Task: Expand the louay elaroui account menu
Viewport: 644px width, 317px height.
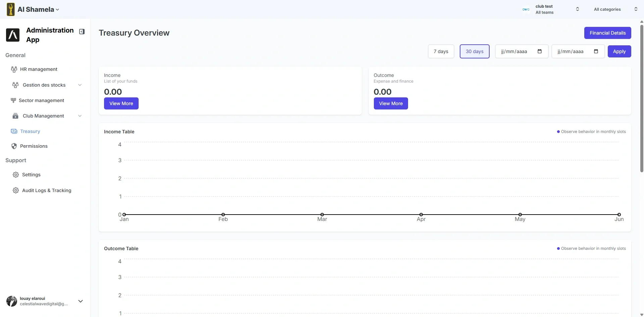Action: (x=81, y=301)
